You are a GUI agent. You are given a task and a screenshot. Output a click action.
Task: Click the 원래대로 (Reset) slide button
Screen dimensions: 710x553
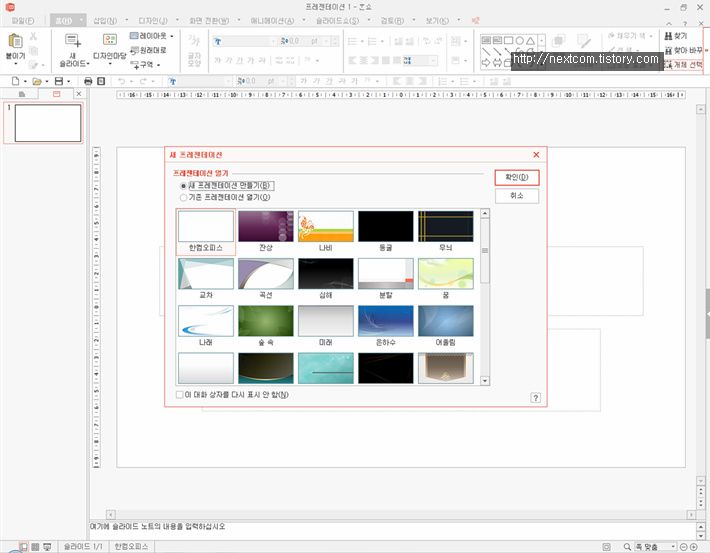[x=148, y=50]
